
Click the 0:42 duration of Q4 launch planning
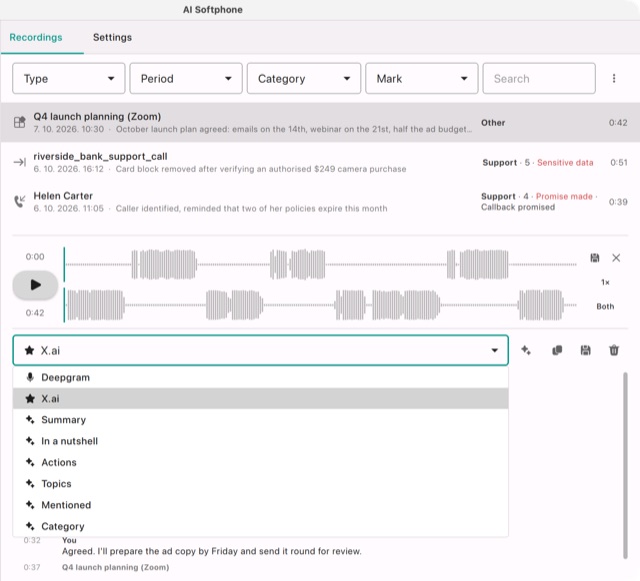pyautogui.click(x=618, y=122)
